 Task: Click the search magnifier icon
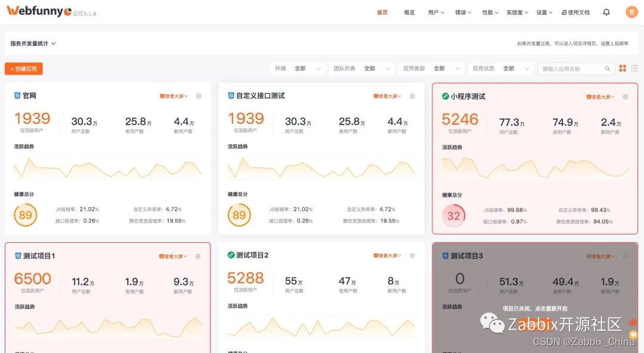tap(607, 69)
